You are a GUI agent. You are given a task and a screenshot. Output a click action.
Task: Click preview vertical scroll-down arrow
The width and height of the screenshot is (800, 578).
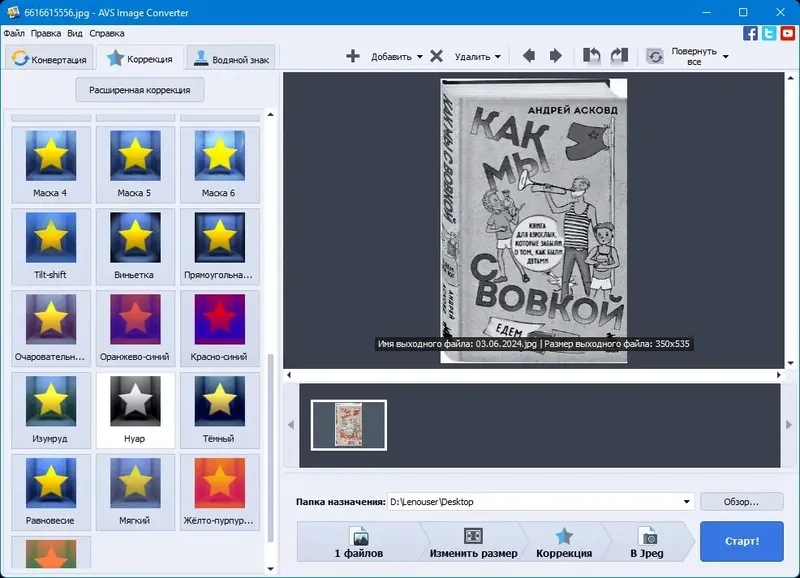(x=791, y=363)
